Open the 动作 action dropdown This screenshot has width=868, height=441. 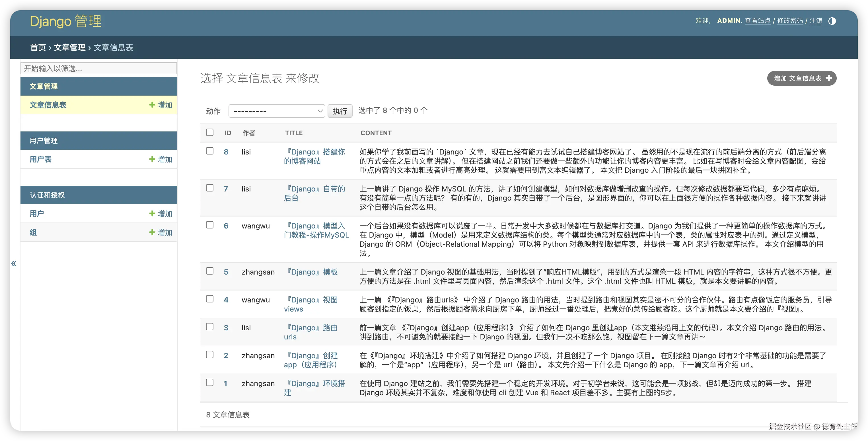pos(277,111)
